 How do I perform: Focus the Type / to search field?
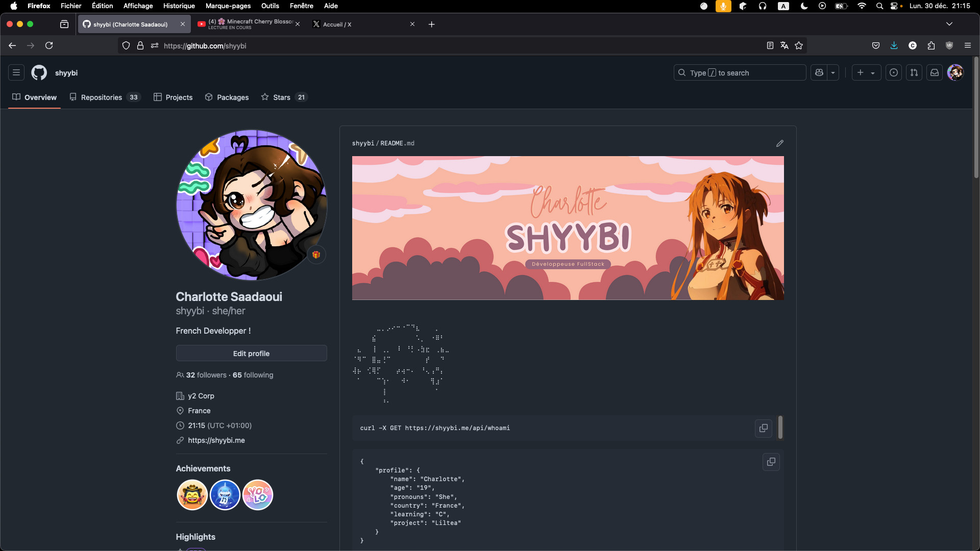tap(740, 72)
